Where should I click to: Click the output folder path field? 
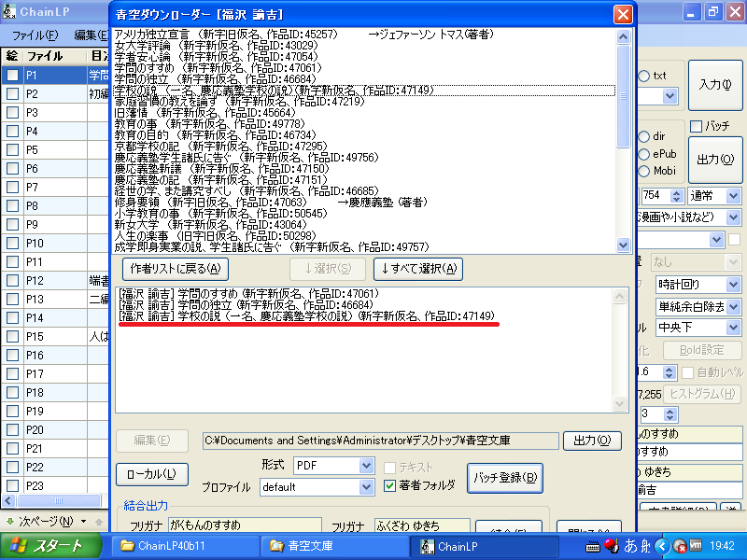(x=380, y=441)
